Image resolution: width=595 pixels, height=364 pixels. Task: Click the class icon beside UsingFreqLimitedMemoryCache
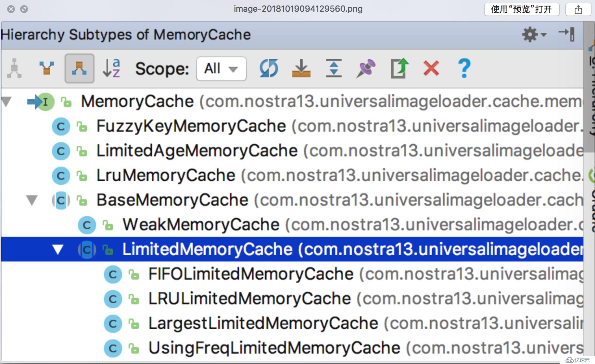coord(113,348)
